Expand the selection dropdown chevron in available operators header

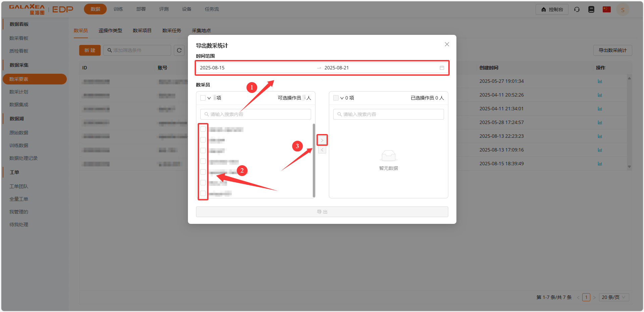tap(209, 98)
